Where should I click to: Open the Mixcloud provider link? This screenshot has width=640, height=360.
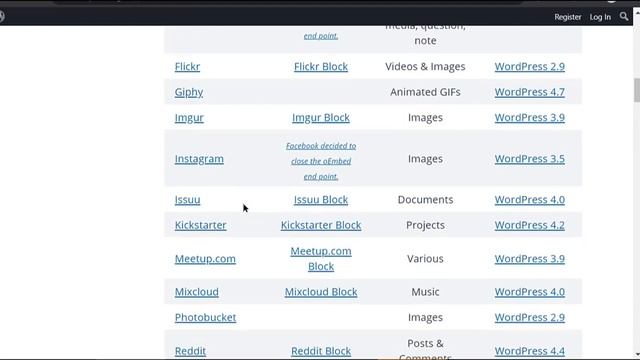(x=197, y=292)
